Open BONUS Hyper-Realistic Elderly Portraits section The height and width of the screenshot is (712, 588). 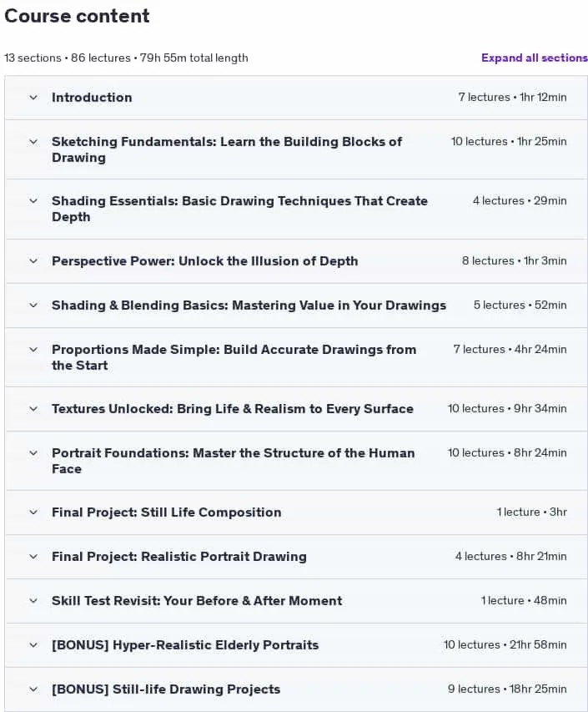click(x=185, y=645)
